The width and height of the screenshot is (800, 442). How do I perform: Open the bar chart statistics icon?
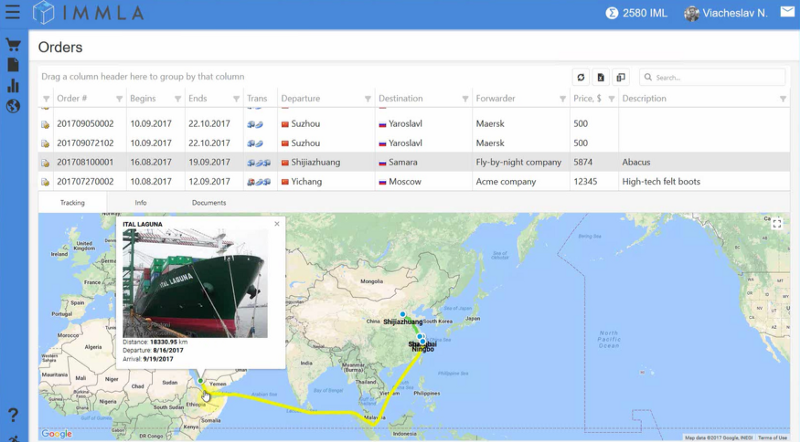click(13, 86)
